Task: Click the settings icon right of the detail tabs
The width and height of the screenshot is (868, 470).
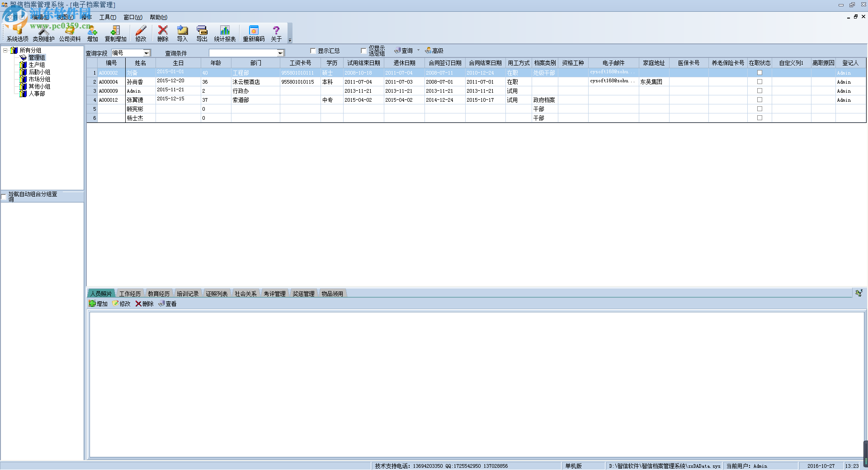Action: click(x=859, y=293)
